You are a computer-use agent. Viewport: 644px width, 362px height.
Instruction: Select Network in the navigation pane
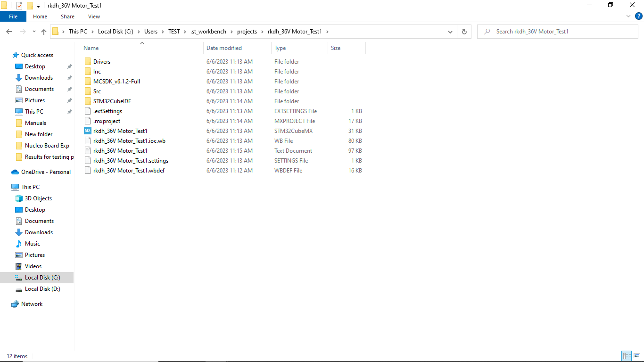coord(33,304)
